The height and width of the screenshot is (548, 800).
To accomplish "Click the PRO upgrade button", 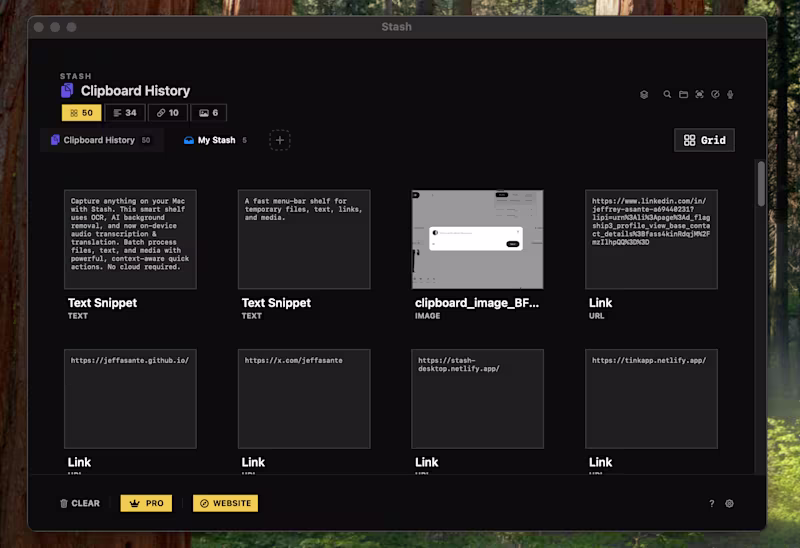I will [x=146, y=504].
